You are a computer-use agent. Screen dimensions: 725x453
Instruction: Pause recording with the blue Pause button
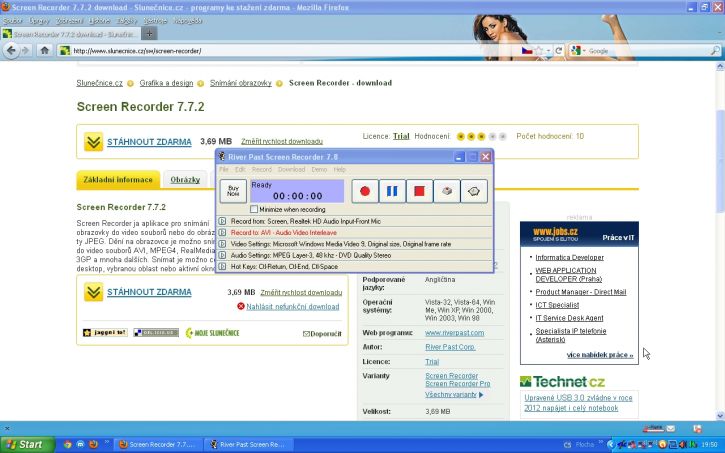pyautogui.click(x=392, y=191)
